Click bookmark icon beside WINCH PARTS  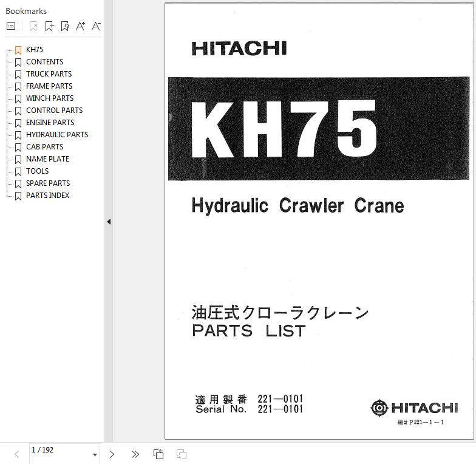(18, 98)
